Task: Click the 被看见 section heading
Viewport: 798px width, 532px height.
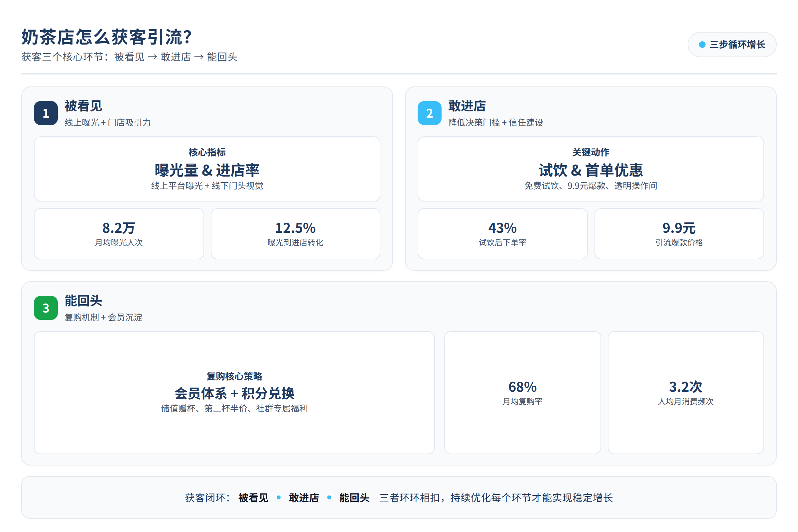Action: (83, 106)
